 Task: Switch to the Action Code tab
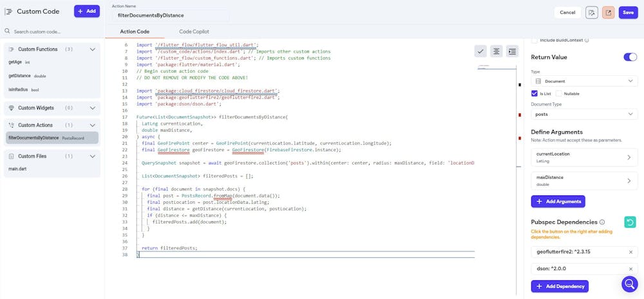pyautogui.click(x=135, y=32)
